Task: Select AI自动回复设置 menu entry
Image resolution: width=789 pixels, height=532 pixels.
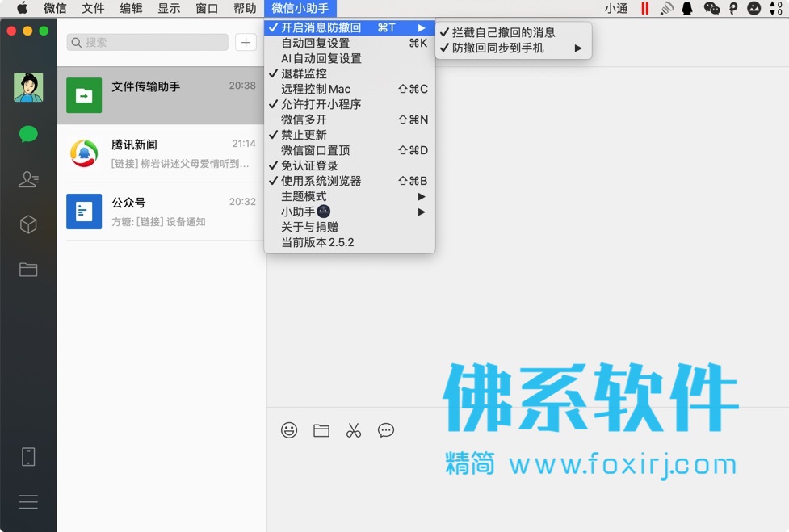Action: (x=349, y=58)
